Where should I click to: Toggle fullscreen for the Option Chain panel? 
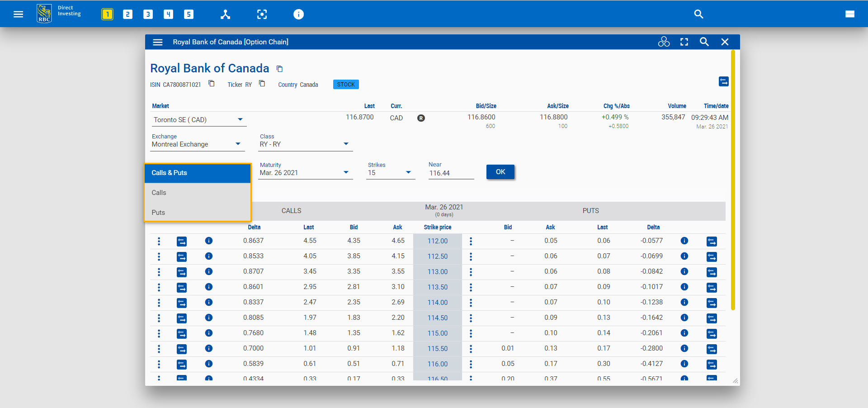[x=684, y=42]
